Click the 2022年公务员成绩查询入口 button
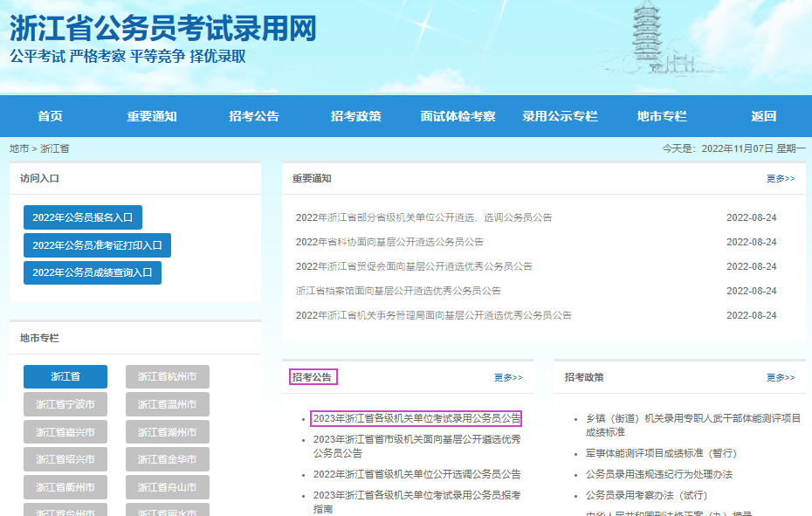Screen dimensions: 812x516 [x=93, y=272]
